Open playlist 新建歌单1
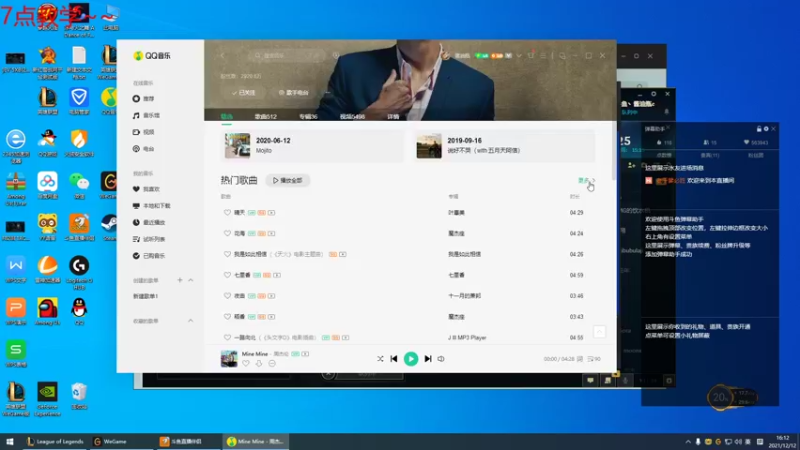 (145, 296)
